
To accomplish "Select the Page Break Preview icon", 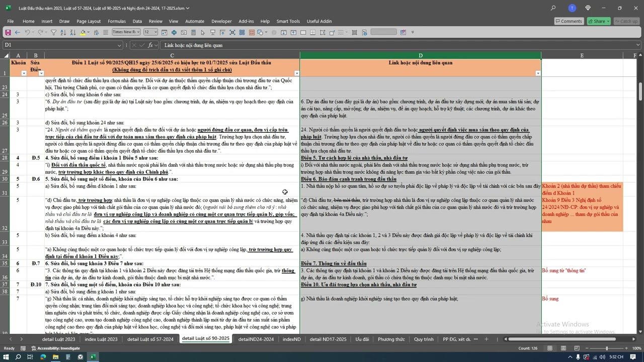I will point(577,348).
